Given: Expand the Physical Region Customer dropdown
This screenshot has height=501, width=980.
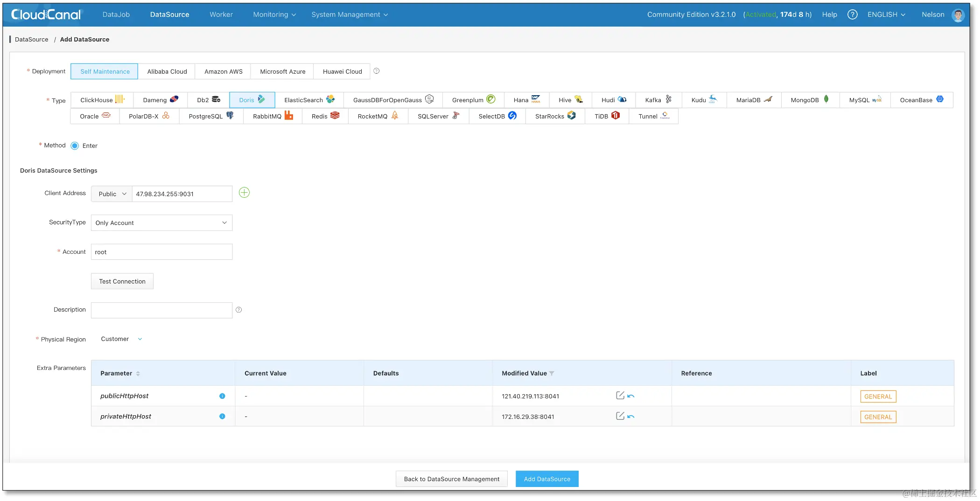Looking at the screenshot, I should tap(121, 339).
